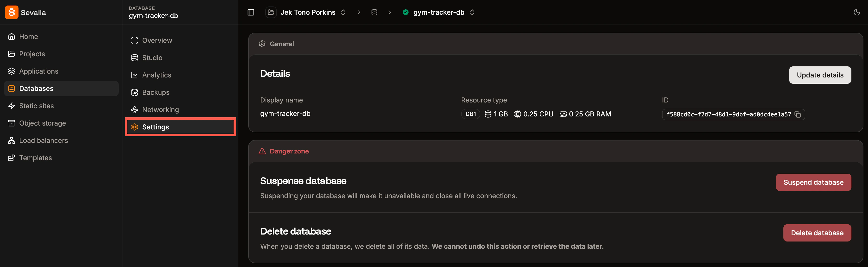Click the Danger zone heading text
The width and height of the screenshot is (868, 267).
coord(289,151)
